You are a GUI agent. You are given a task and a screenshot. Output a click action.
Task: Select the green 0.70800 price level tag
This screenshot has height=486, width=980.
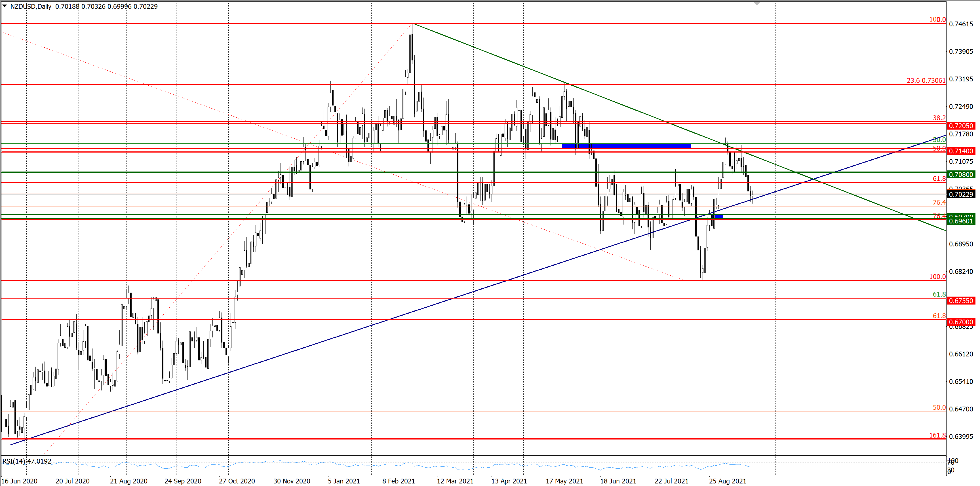(961, 175)
